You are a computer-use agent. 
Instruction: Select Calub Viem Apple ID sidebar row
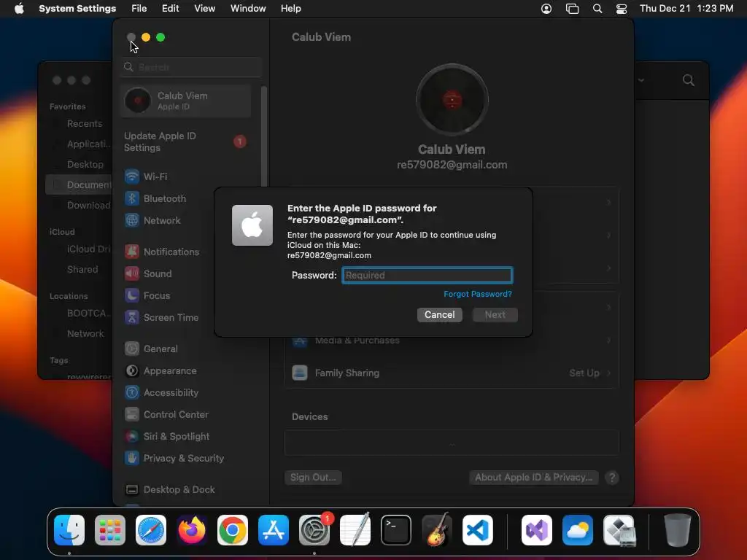click(x=186, y=101)
